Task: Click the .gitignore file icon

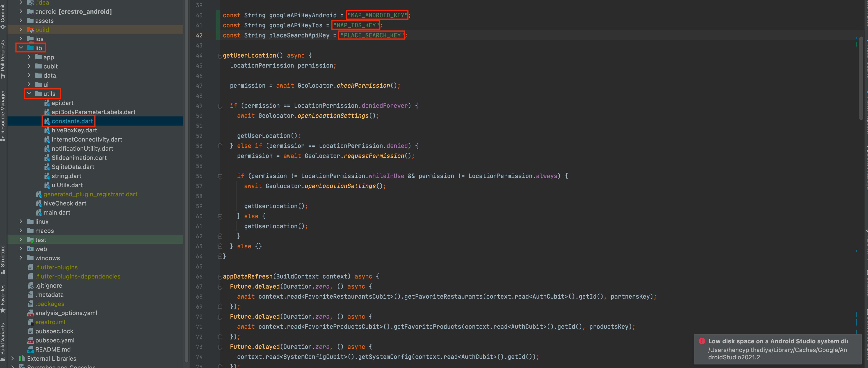Action: (x=30, y=286)
